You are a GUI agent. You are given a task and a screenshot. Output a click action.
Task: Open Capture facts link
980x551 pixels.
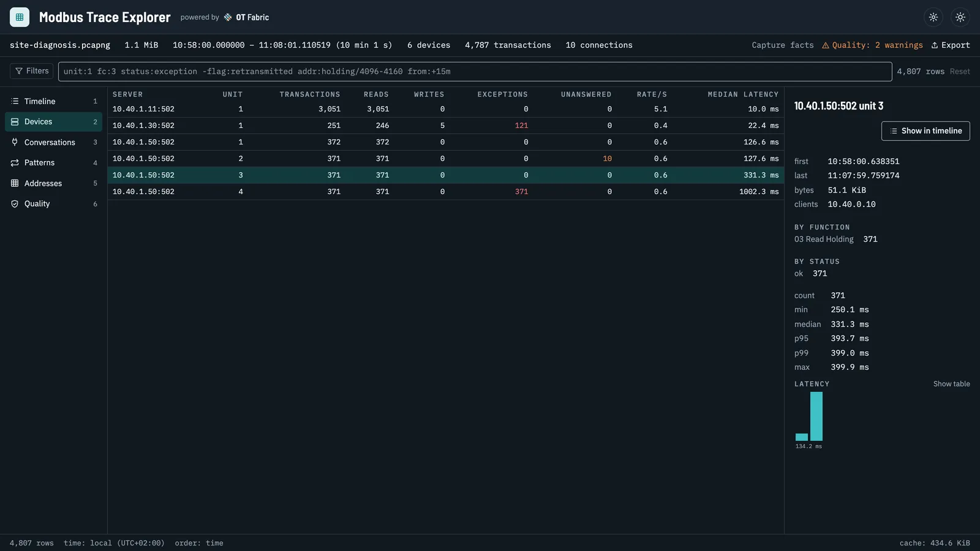point(783,45)
